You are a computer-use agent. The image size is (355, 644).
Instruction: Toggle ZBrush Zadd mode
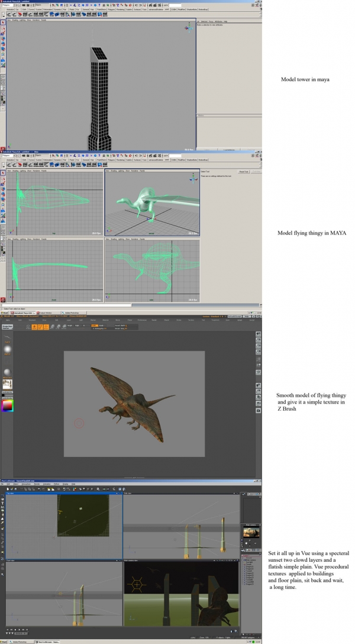point(95,326)
